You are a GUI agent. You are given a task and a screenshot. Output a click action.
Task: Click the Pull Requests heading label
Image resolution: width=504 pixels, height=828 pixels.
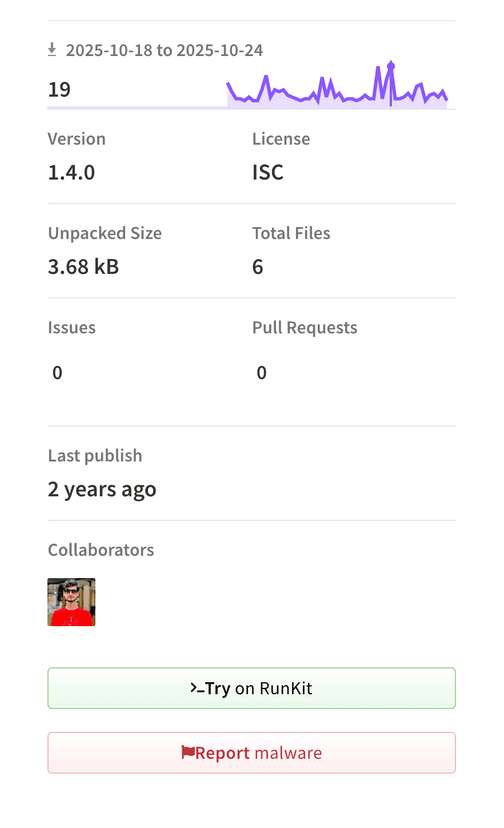click(x=305, y=328)
